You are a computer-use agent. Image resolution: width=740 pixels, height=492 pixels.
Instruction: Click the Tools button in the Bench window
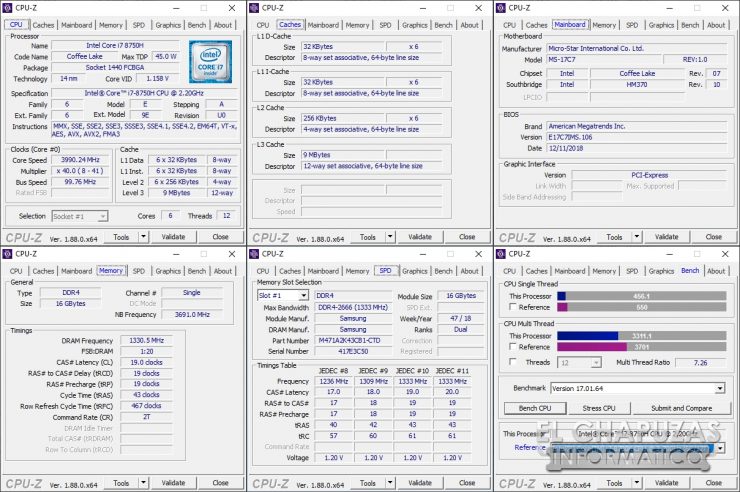(614, 483)
